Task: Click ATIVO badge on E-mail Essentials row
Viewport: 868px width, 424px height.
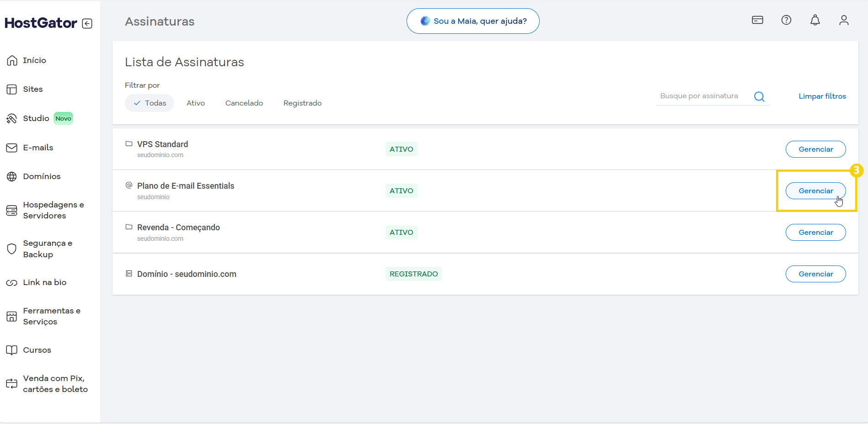Action: (401, 191)
